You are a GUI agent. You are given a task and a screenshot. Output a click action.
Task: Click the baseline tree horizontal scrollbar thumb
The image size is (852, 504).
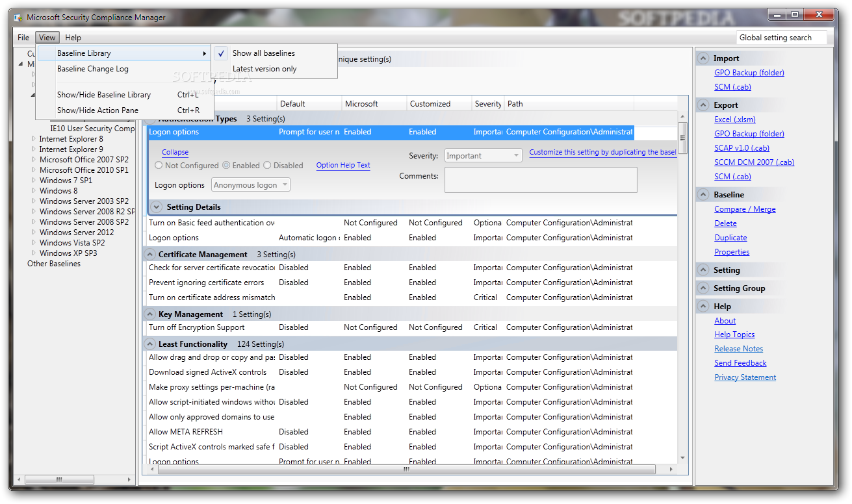point(59,480)
